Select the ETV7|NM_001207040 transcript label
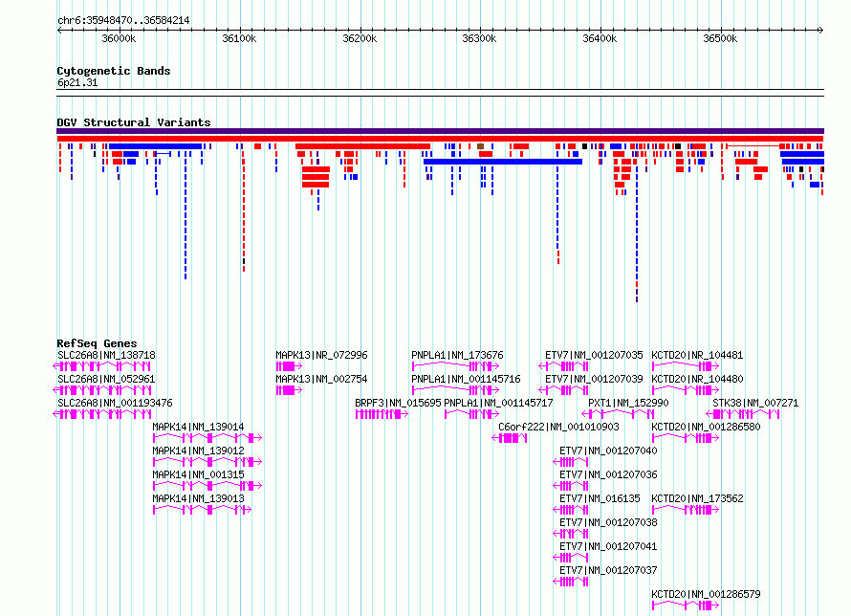 coord(608,451)
